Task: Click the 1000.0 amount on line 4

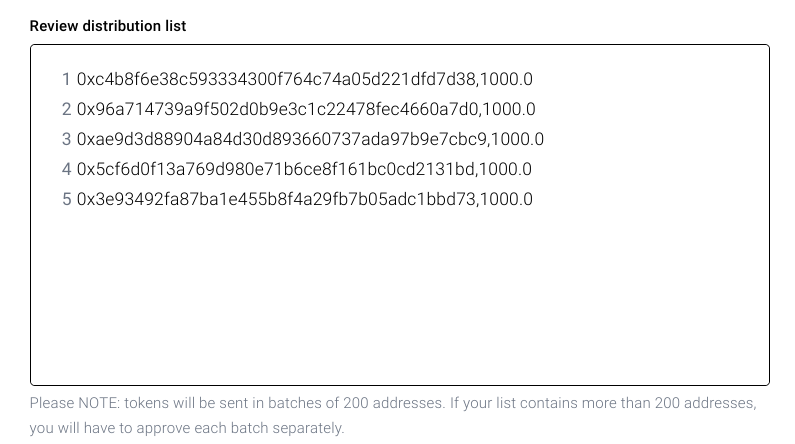Action: tap(507, 169)
